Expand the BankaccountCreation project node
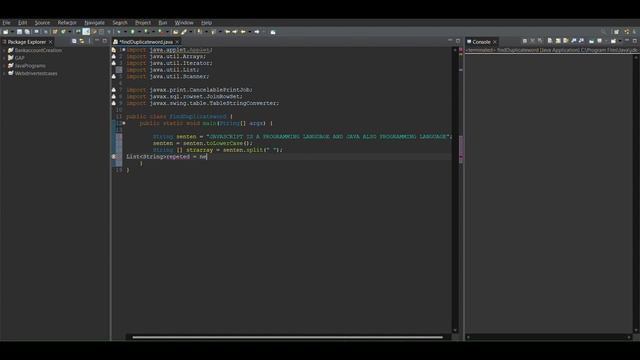Viewport: 640px width, 360px height. pyautogui.click(x=4, y=50)
